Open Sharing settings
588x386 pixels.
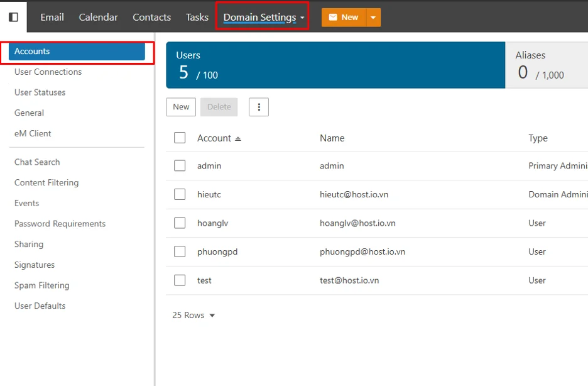pyautogui.click(x=29, y=244)
